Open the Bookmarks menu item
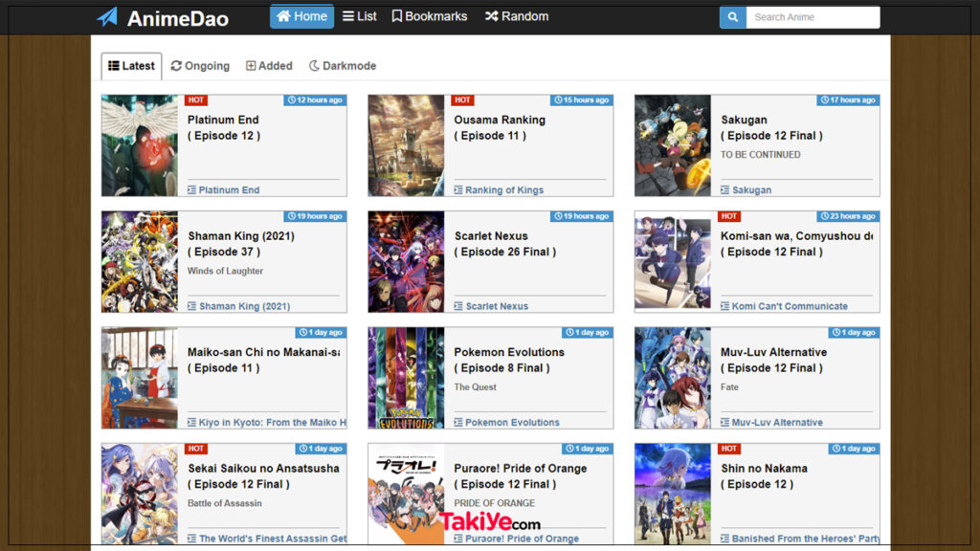980x551 pixels. click(430, 16)
